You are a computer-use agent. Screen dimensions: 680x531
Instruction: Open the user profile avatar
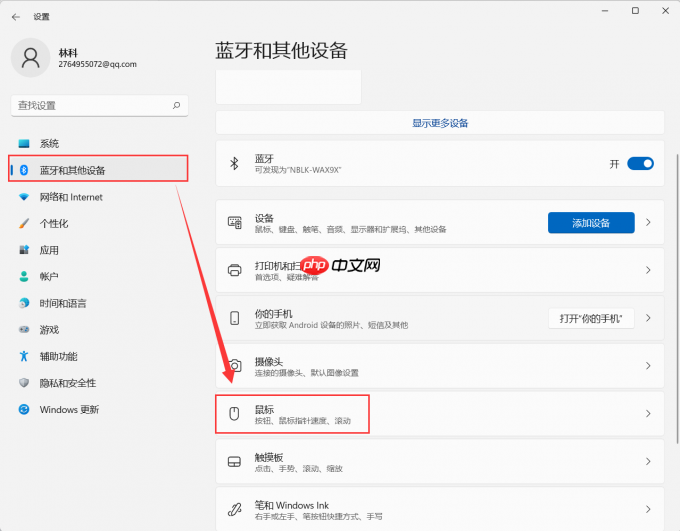tap(30, 58)
